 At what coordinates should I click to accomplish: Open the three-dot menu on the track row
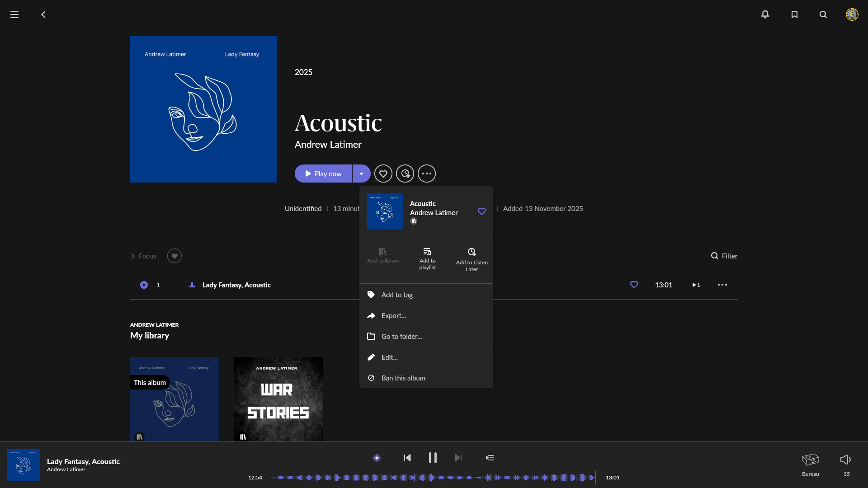722,285
